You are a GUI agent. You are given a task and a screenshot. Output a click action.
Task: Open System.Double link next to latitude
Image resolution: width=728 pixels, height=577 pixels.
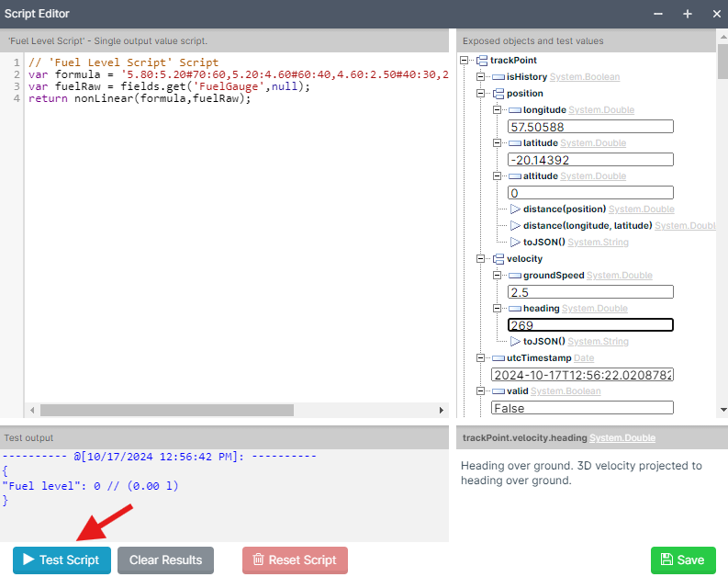pos(593,143)
